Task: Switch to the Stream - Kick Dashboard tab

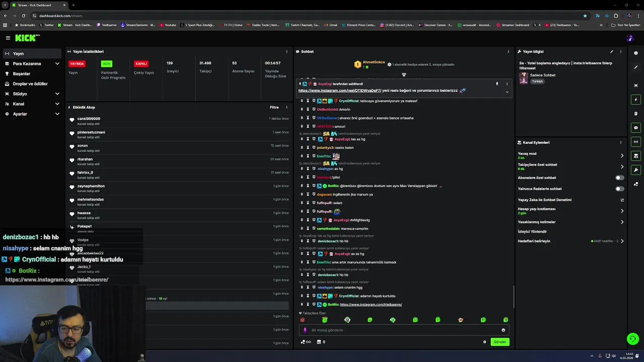Action: click(38, 5)
